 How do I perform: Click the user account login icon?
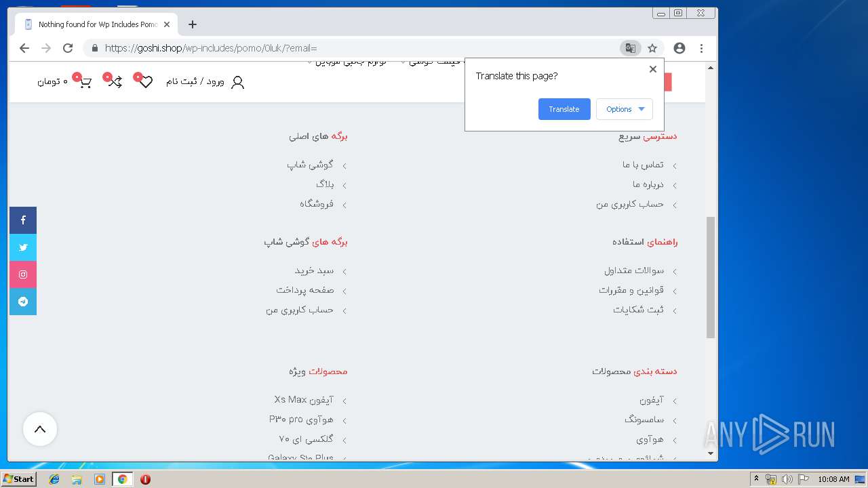(x=237, y=82)
